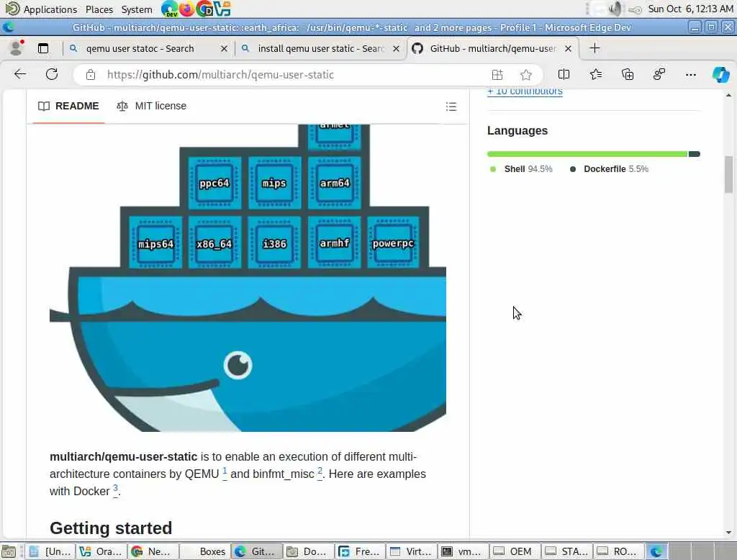Viewport: 737px width, 560px height.
Task: View site information via the lock icon
Action: point(91,75)
